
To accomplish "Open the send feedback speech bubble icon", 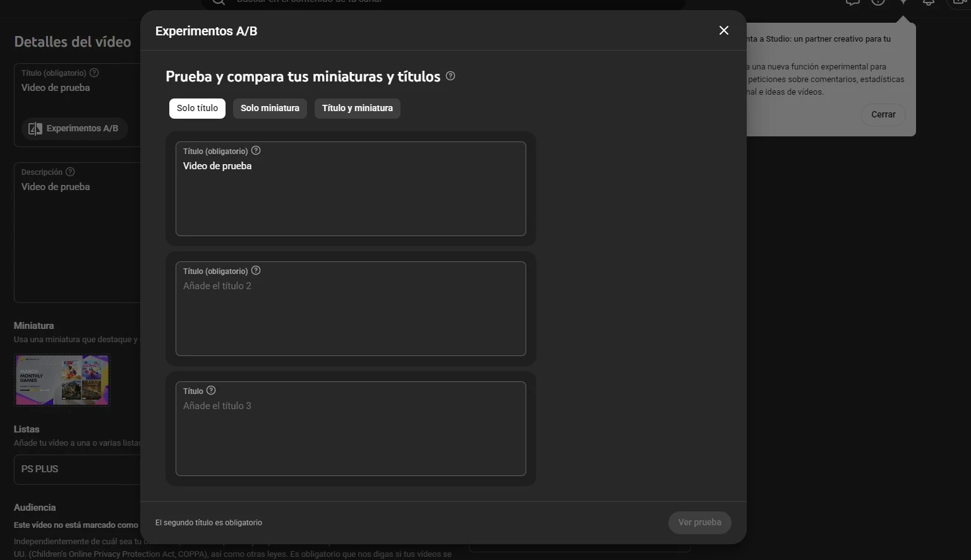I will tap(852, 3).
